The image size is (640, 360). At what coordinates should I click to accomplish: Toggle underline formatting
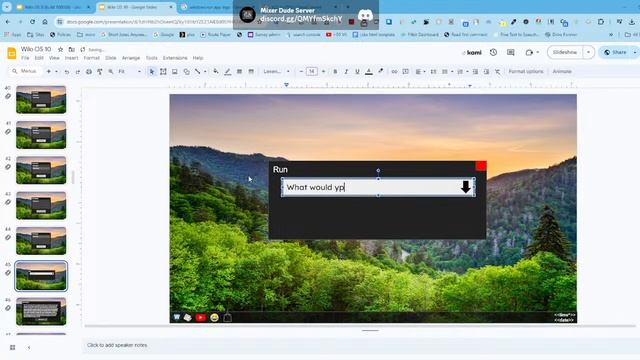[357, 71]
